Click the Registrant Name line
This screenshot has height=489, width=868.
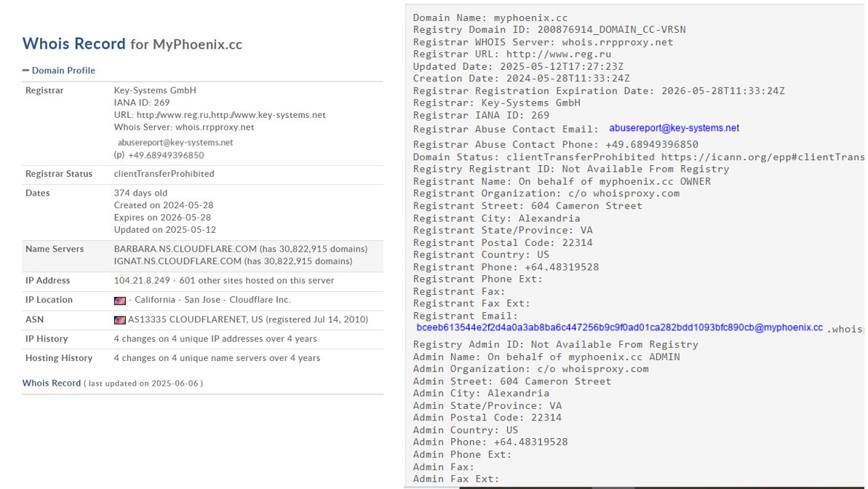561,182
